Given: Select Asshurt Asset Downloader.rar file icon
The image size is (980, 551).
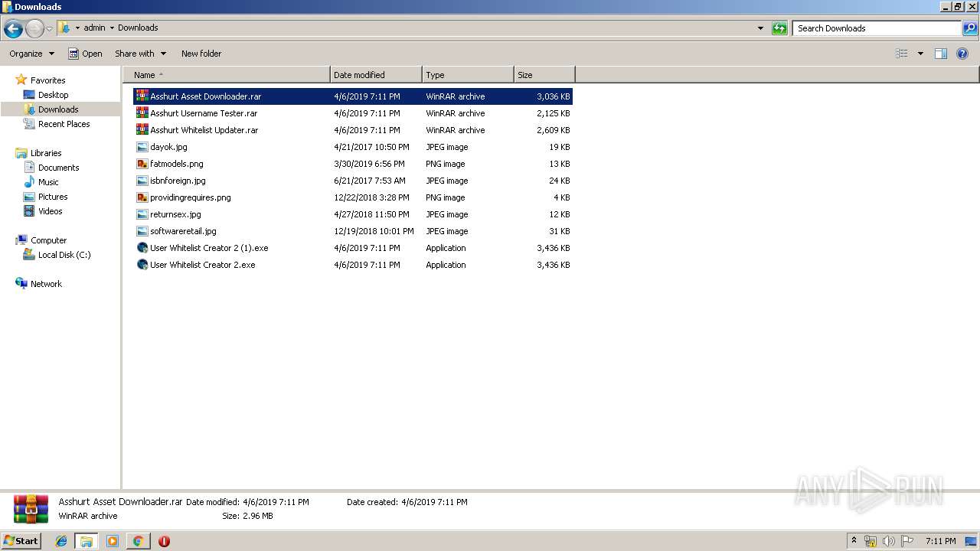Looking at the screenshot, I should coord(142,96).
